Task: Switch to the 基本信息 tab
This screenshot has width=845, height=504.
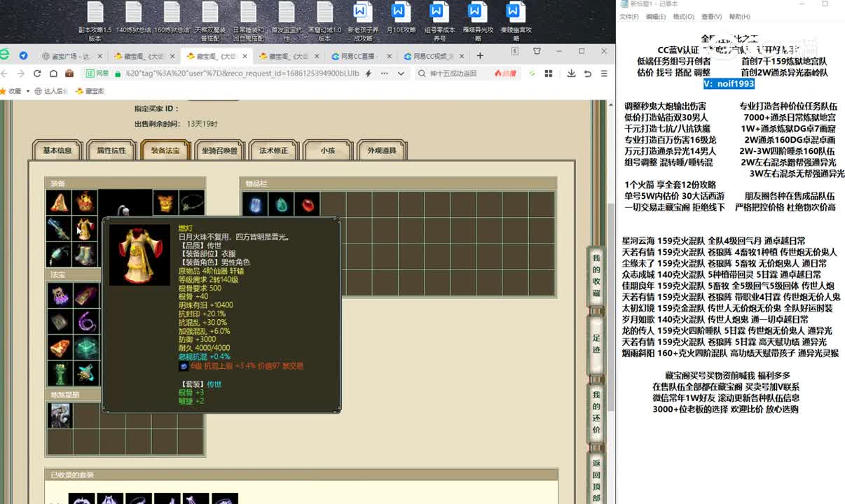Action: pos(57,150)
